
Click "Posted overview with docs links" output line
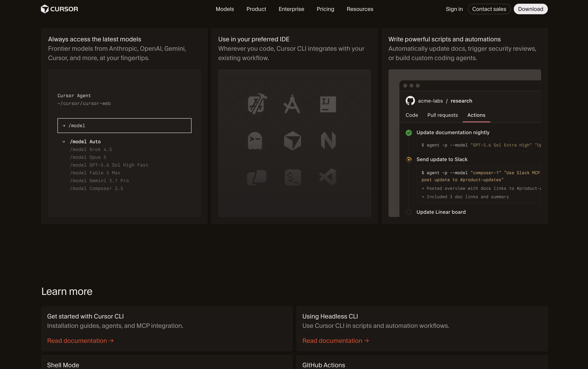point(481,188)
